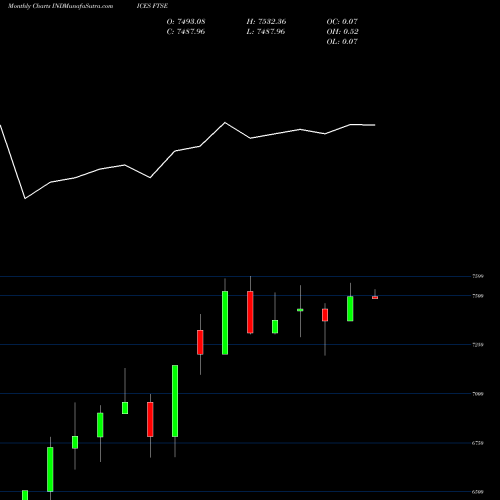Image resolution: width=500 pixels, height=500 pixels.
Task: Click the 6500 price axis label
Action: coord(478,492)
